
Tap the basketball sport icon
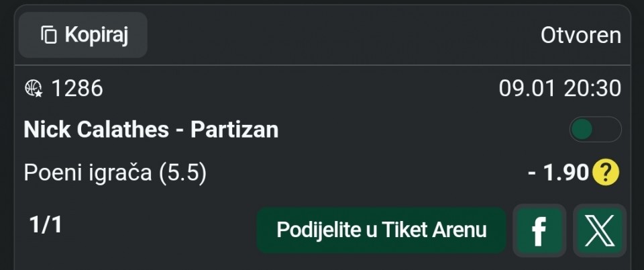point(34,89)
